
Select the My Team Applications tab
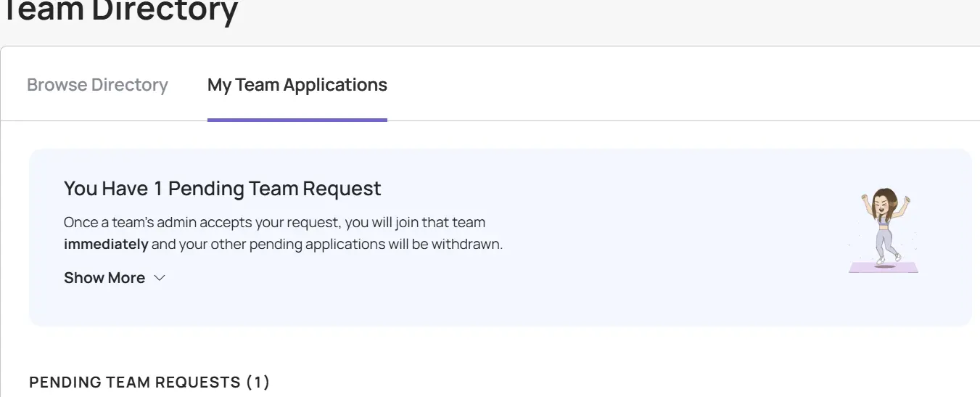(297, 85)
